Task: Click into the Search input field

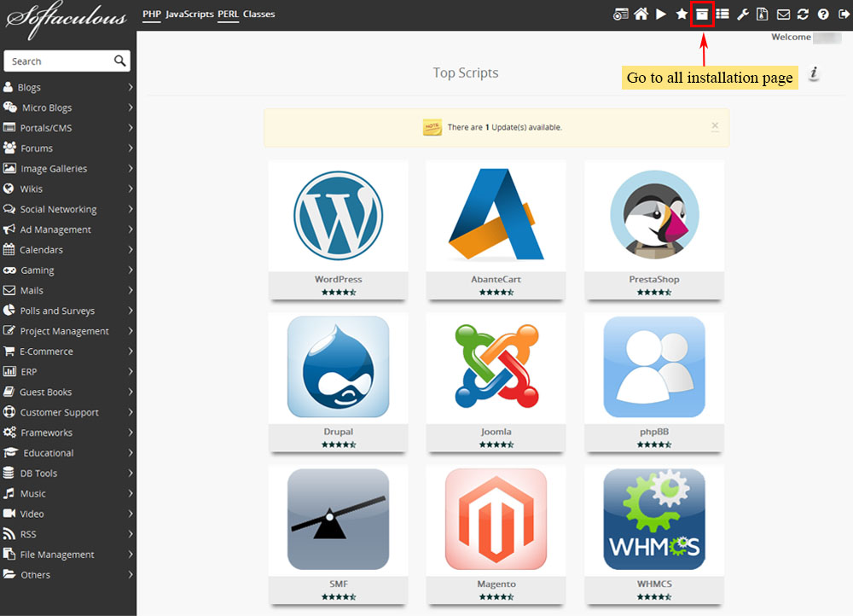Action: [x=58, y=61]
